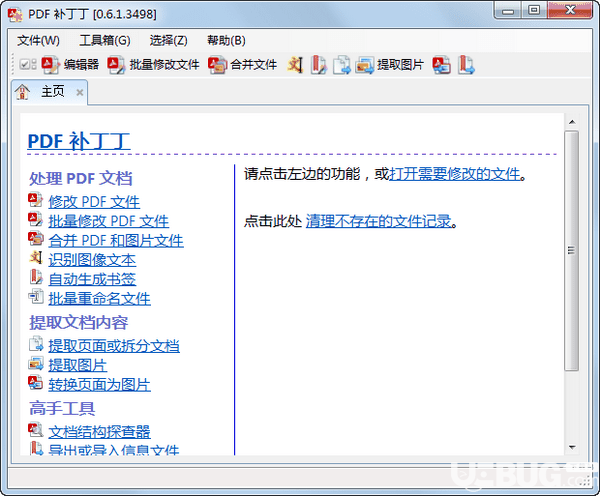Click the 清理不存在的文件记录 link
The image size is (600, 496).
(378, 221)
